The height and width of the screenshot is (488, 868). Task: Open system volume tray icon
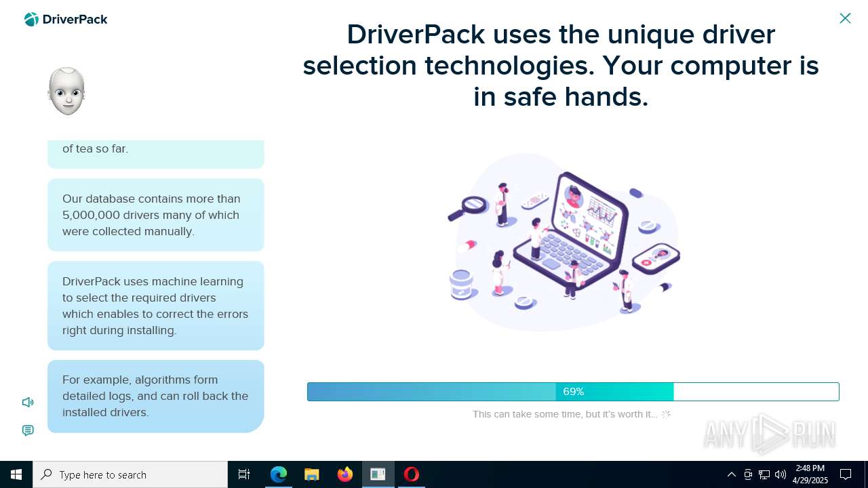tap(781, 474)
